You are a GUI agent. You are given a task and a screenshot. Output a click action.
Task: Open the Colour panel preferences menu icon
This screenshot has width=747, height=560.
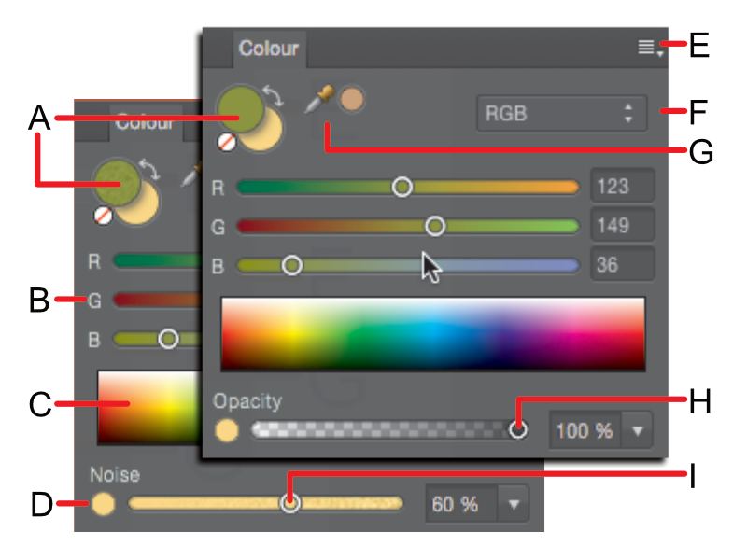(650, 49)
